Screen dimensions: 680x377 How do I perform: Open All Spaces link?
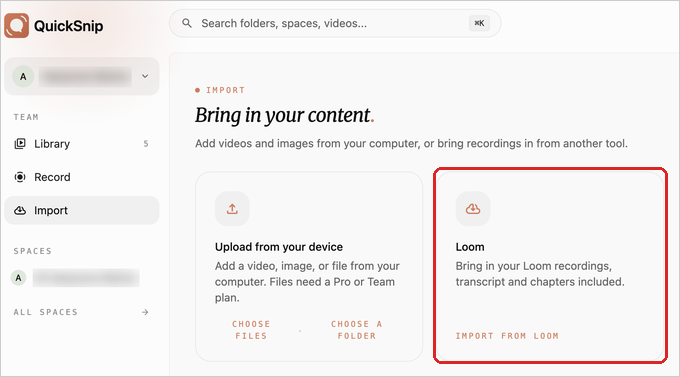pos(82,312)
